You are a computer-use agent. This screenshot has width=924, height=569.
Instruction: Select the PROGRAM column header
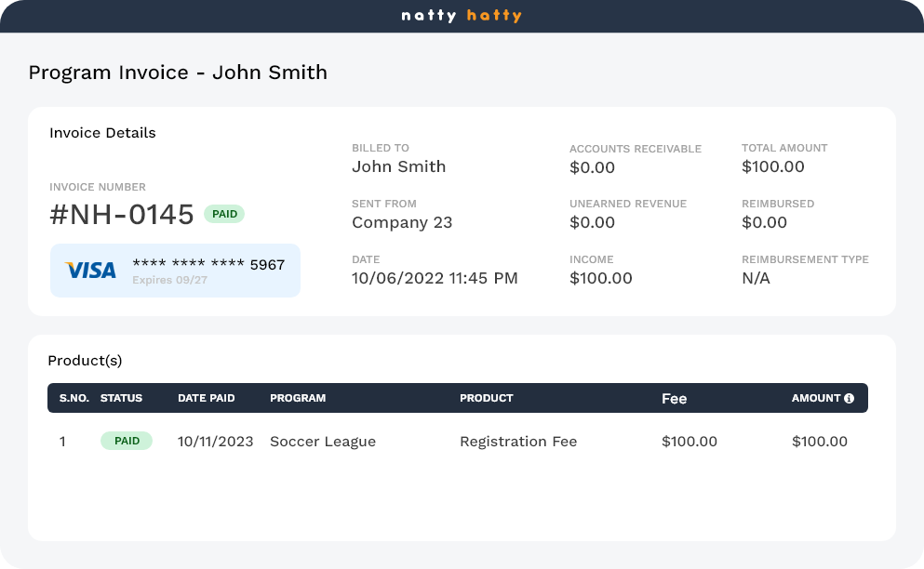click(x=298, y=398)
